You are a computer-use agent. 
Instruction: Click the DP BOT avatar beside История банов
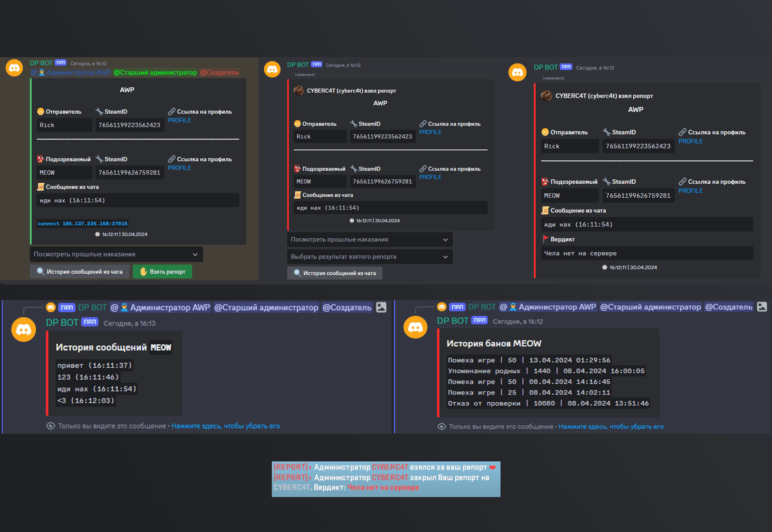tap(415, 327)
